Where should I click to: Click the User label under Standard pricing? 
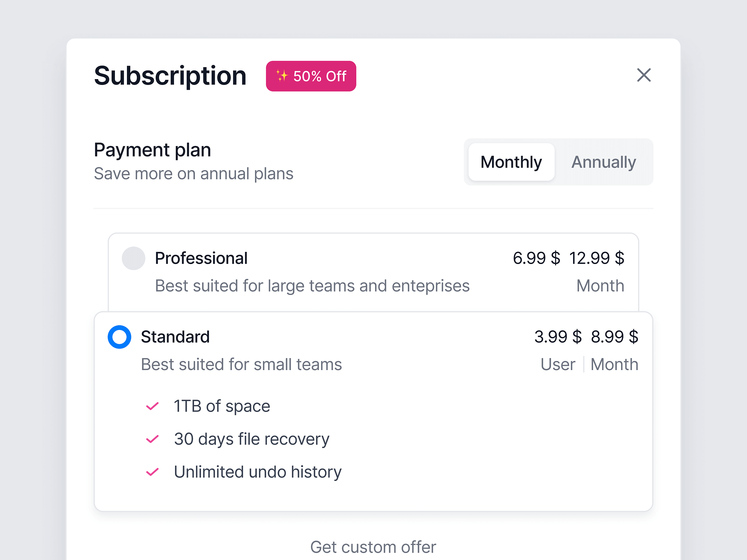(558, 365)
